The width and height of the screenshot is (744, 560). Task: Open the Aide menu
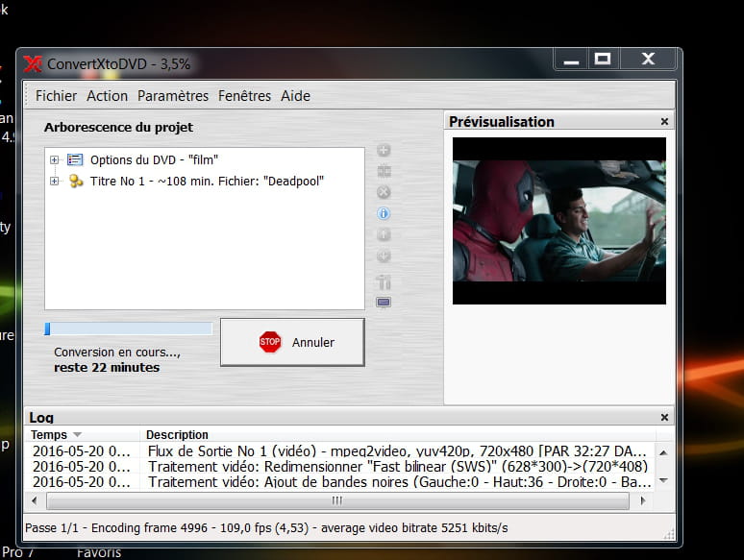point(296,96)
